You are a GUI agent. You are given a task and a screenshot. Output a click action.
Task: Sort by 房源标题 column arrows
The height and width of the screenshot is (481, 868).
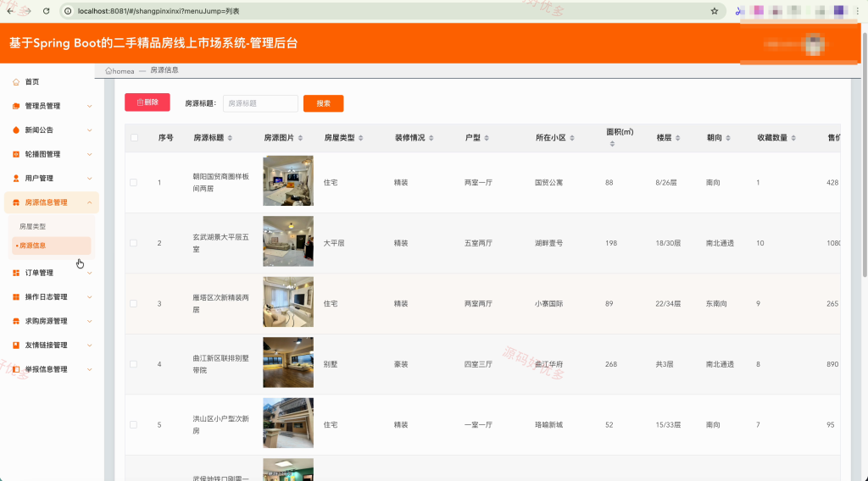point(230,138)
